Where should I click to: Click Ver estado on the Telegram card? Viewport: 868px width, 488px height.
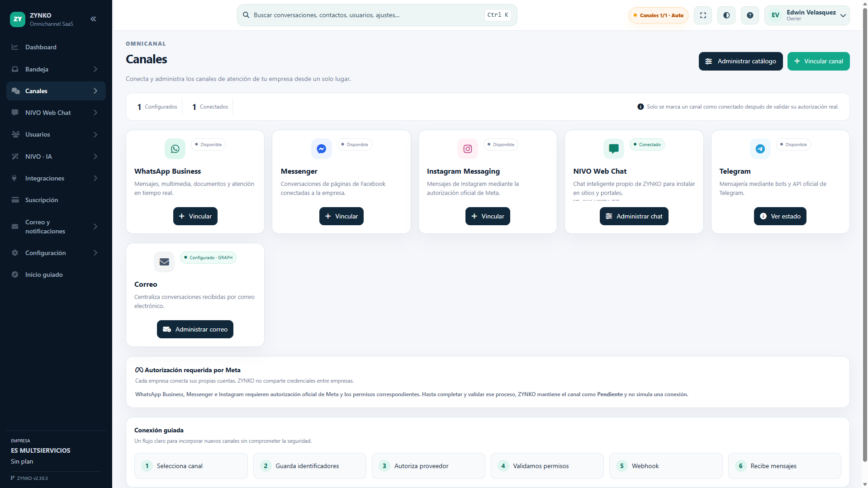(780, 216)
